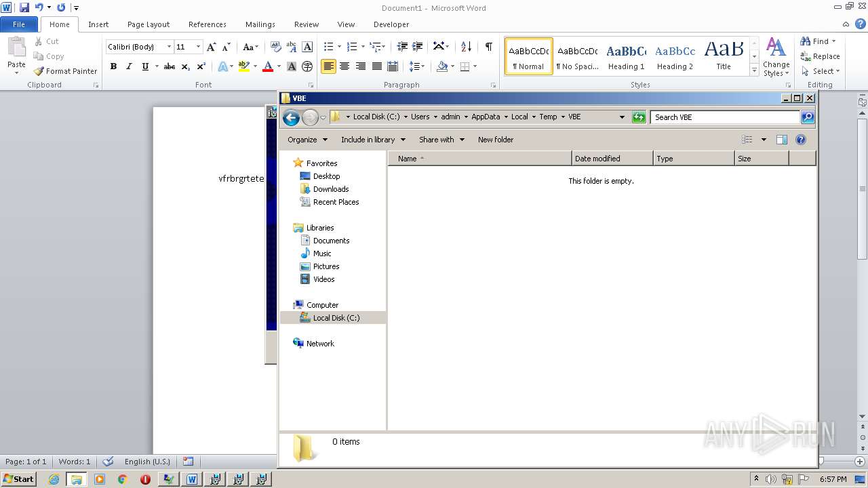Open Explorer help icon

pyautogui.click(x=801, y=140)
